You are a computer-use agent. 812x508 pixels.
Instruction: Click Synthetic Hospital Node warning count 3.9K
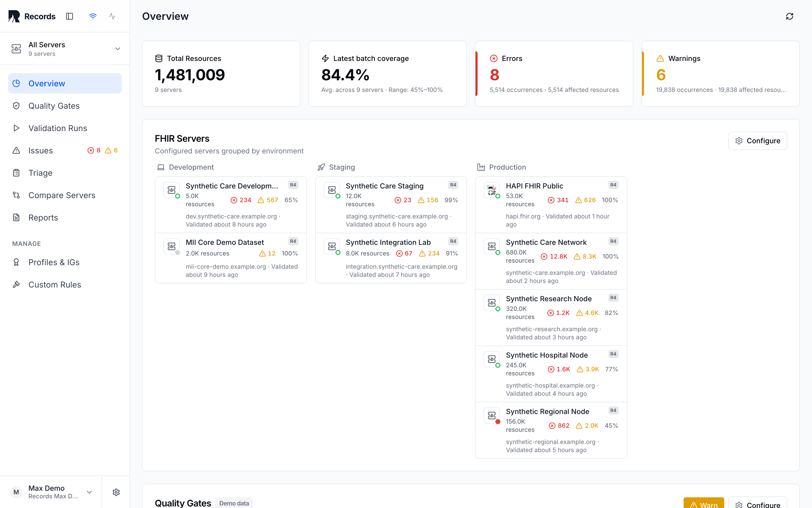pyautogui.click(x=588, y=369)
